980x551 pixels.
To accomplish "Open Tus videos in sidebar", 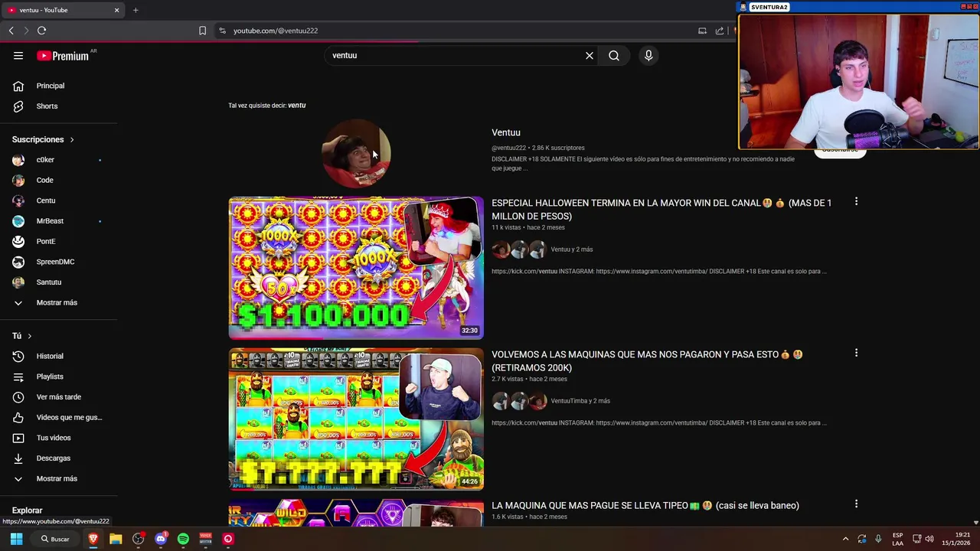I will point(58,438).
